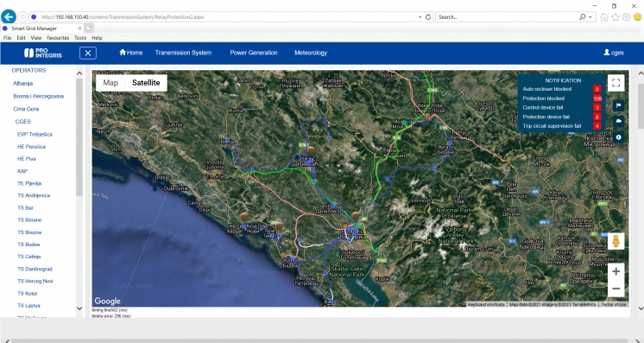The height and width of the screenshot is (343, 644).
Task: Zoom in the map with plus
Action: [x=616, y=271]
